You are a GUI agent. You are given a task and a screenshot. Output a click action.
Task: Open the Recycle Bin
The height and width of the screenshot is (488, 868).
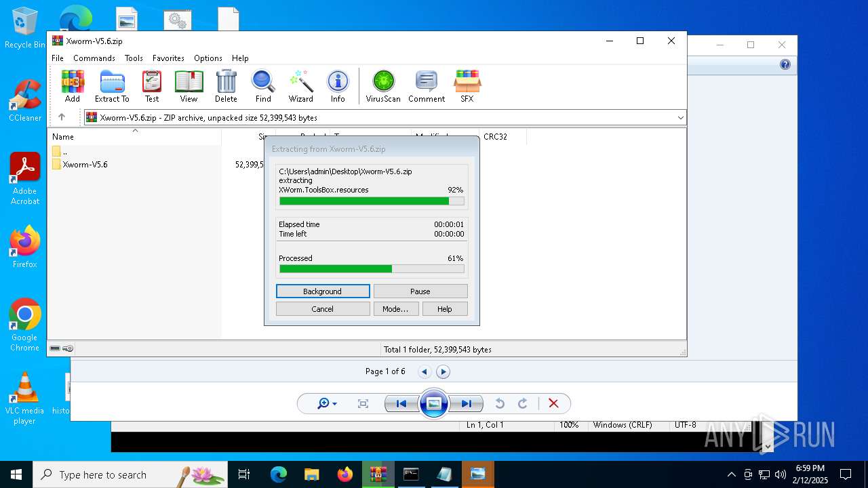25,28
